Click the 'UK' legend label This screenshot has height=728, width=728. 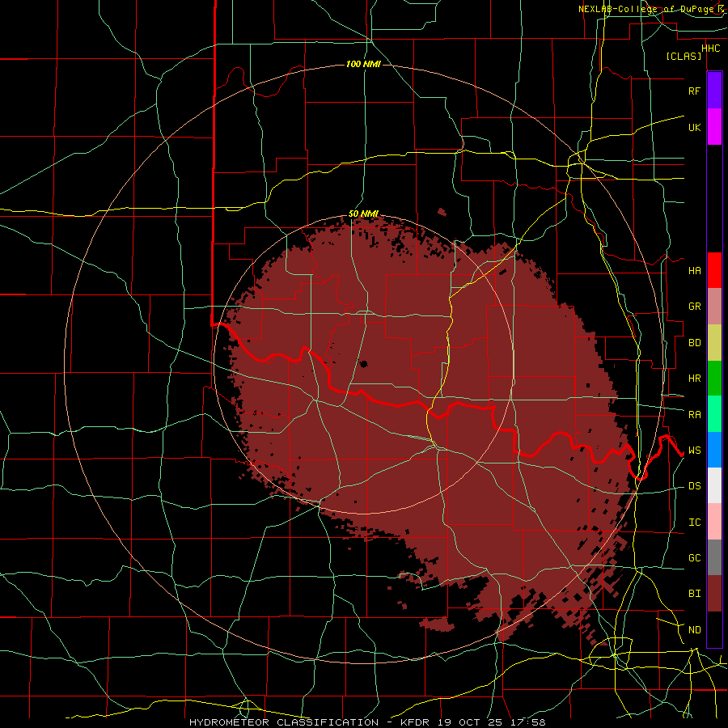(694, 127)
